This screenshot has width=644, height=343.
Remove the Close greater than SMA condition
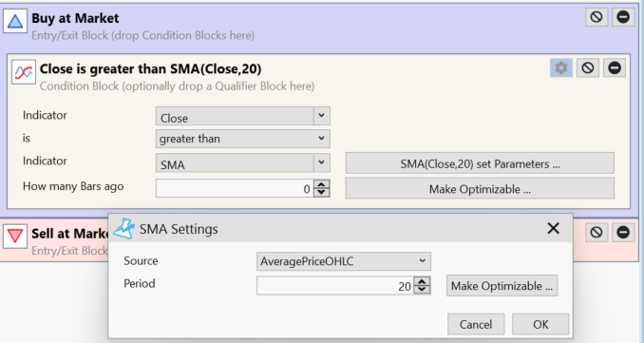[x=615, y=67]
